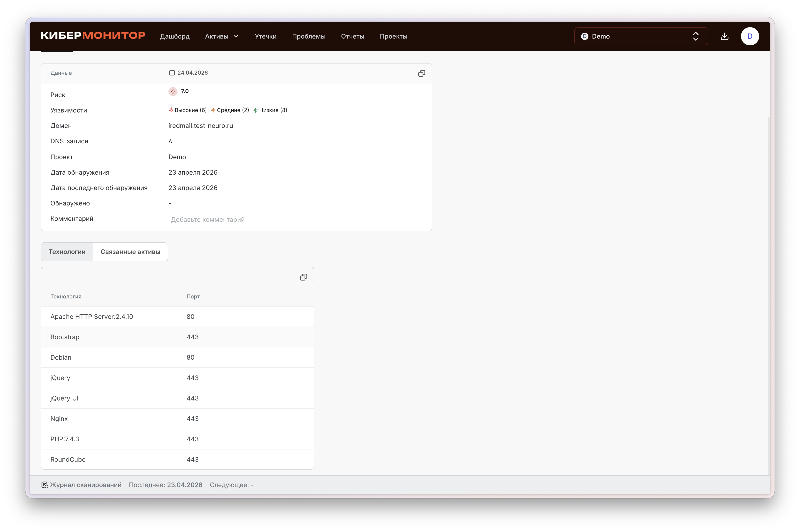Open Журнал сканирований link
Viewport: 800px width, 532px height.
click(86, 485)
